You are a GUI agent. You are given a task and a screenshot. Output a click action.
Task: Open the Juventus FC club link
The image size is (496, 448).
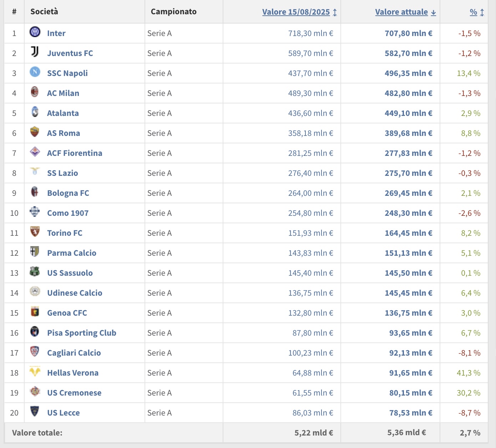70,53
